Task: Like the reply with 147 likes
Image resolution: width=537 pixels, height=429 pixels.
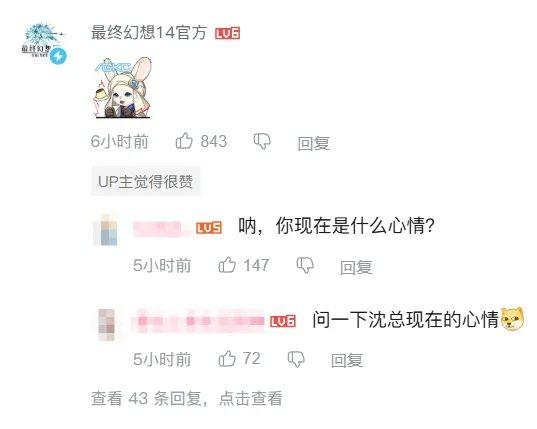Action: coord(227,265)
